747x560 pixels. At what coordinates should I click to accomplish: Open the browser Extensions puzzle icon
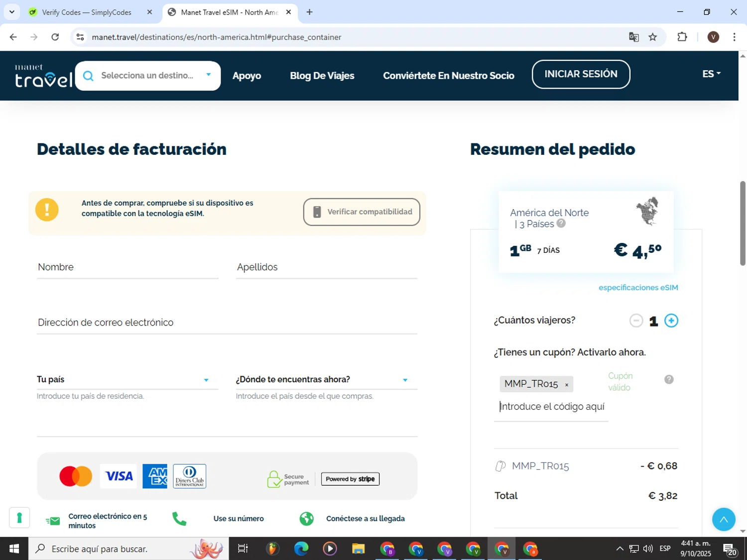[682, 37]
